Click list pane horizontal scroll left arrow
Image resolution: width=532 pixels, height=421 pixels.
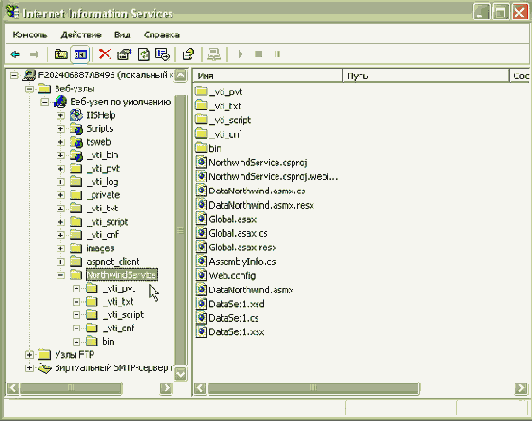(x=200, y=388)
